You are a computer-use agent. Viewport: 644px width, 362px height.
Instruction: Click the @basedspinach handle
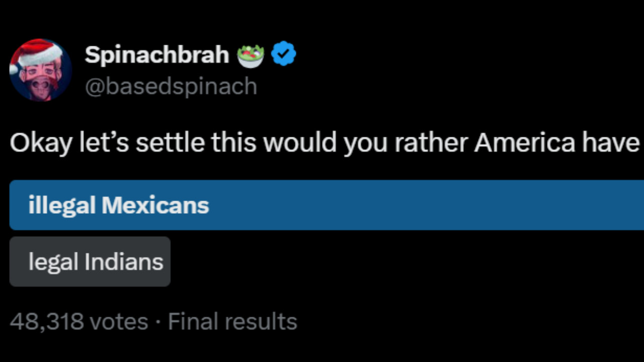(x=171, y=86)
